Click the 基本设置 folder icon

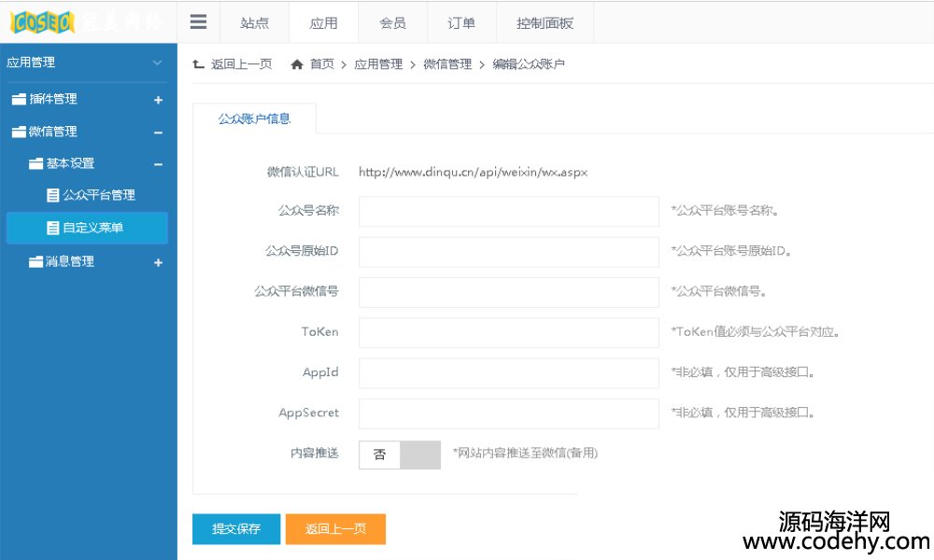(36, 163)
